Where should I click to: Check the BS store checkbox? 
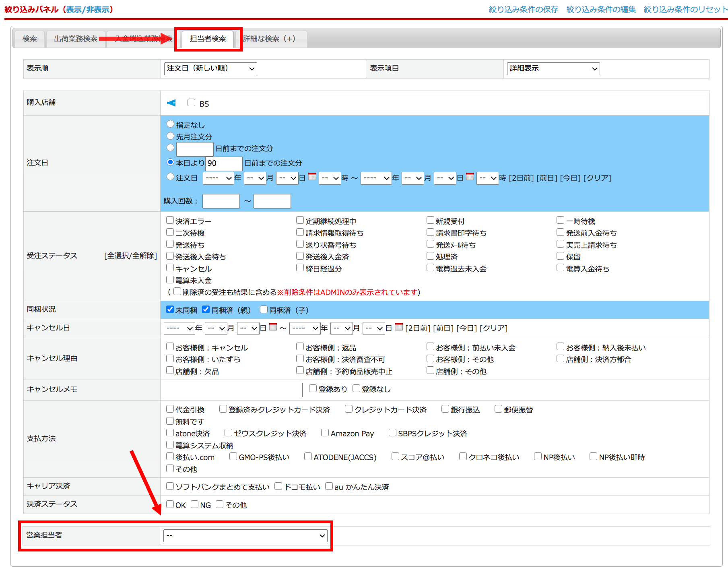click(x=192, y=103)
